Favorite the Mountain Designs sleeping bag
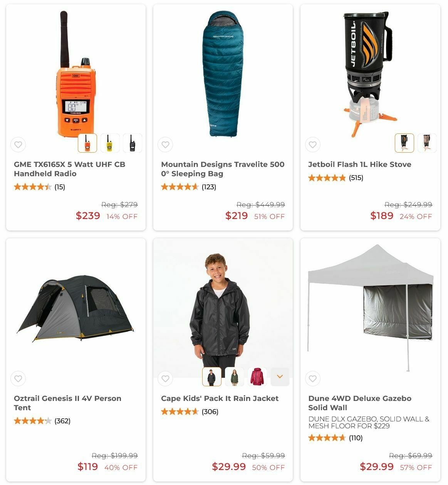Image resolution: width=448 pixels, height=485 pixels. pyautogui.click(x=165, y=145)
